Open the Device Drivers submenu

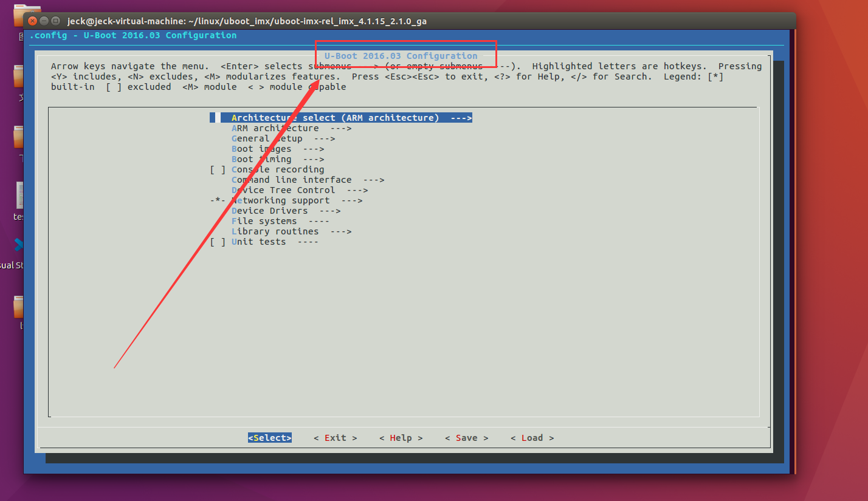tap(286, 211)
